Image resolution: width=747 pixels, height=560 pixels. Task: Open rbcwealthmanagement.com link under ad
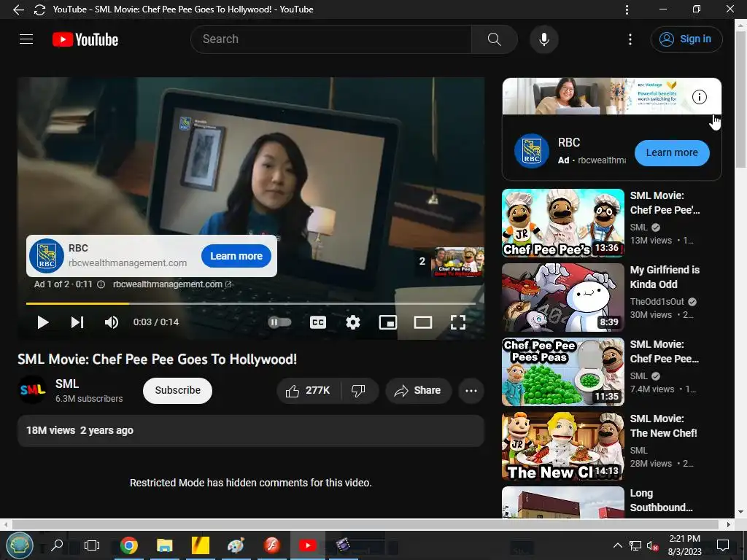pos(172,284)
